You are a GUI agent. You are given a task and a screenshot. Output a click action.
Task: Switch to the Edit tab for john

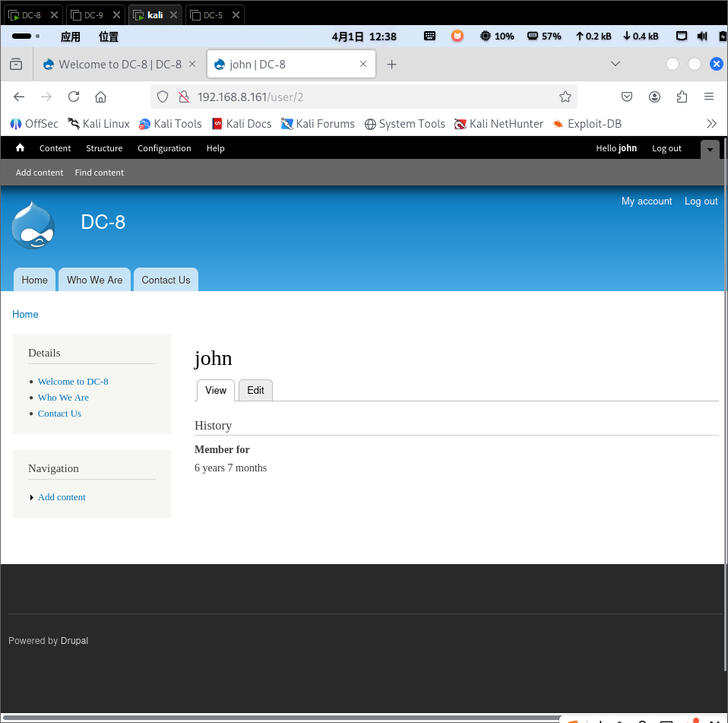click(x=255, y=390)
